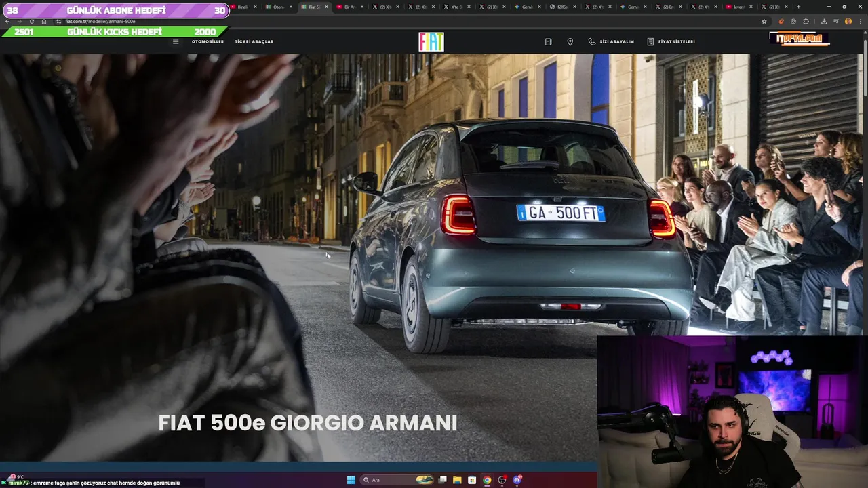Open the Chrome three-dot menu
This screenshot has width=868, height=488.
pyautogui.click(x=860, y=21)
